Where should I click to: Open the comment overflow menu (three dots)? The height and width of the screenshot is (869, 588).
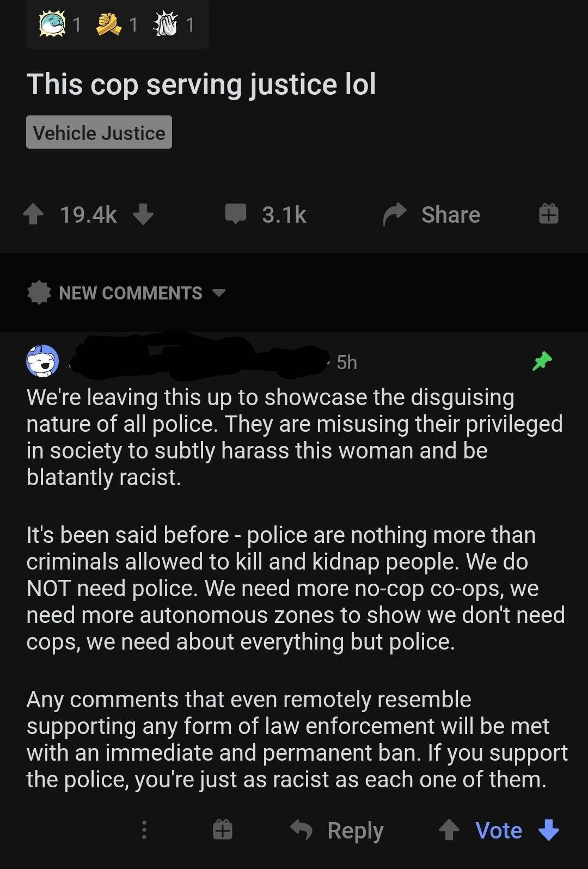point(144,830)
